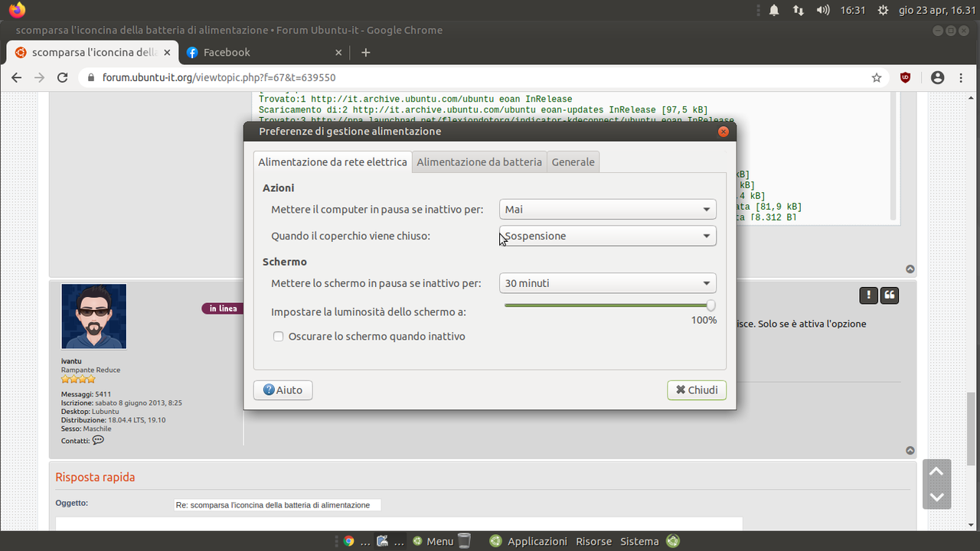
Task: Click the bookmark star in Chrome address bar
Action: (x=877, y=77)
